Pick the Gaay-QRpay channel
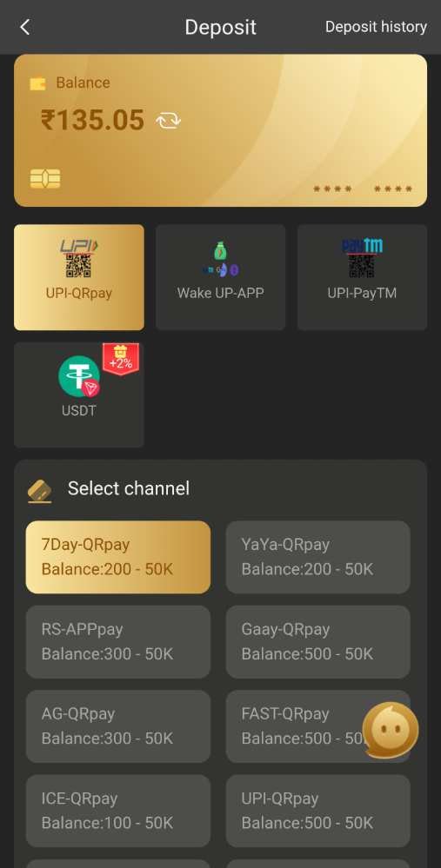 tap(318, 641)
